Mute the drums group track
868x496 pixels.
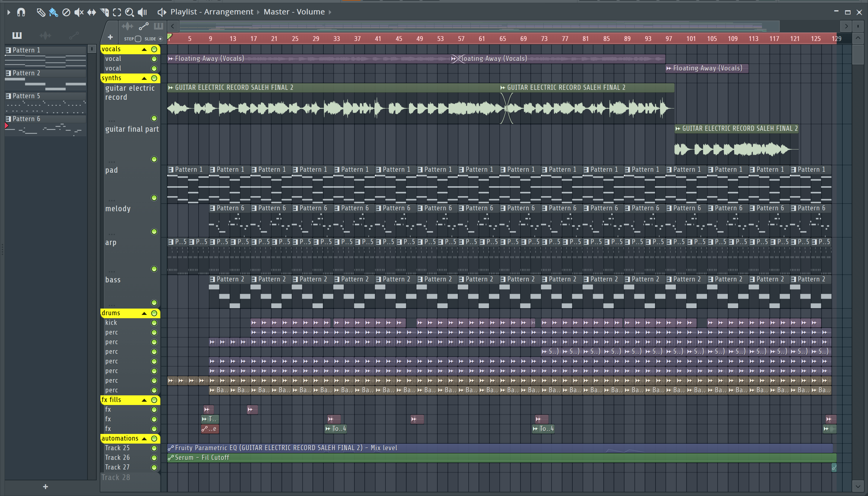154,313
